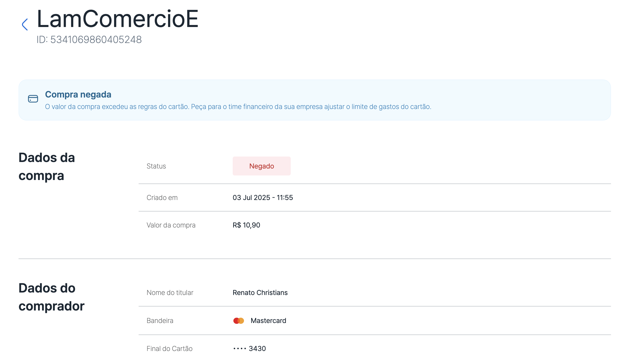The height and width of the screenshot is (364, 620).
Task: Click the Final do Cartão label
Action: [x=169, y=348]
